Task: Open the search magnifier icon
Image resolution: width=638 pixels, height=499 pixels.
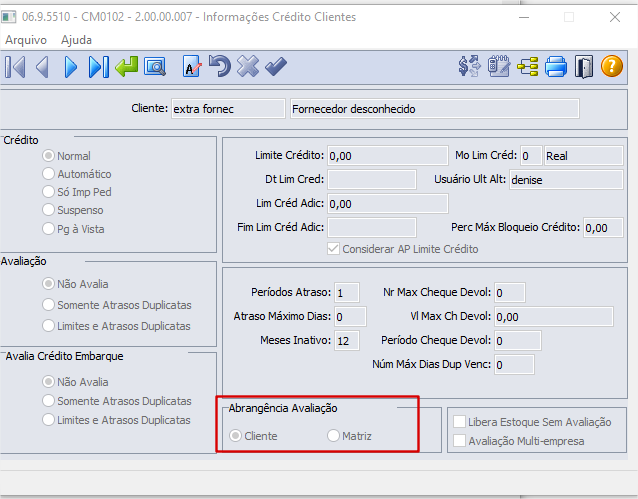Action: [x=155, y=67]
